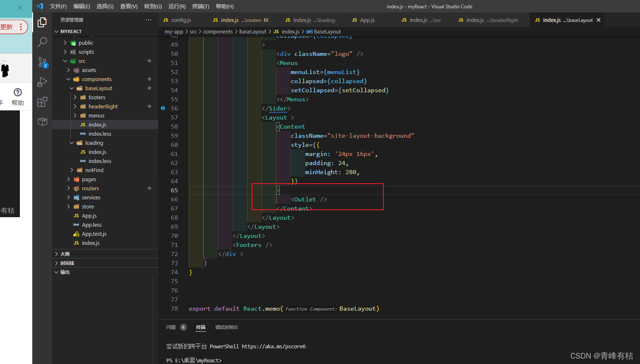
Task: Open 帮助(H) menu
Action: (x=225, y=6)
